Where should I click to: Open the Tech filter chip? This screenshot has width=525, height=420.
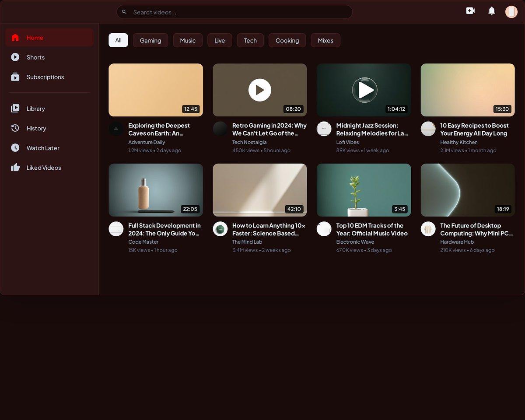(x=250, y=40)
